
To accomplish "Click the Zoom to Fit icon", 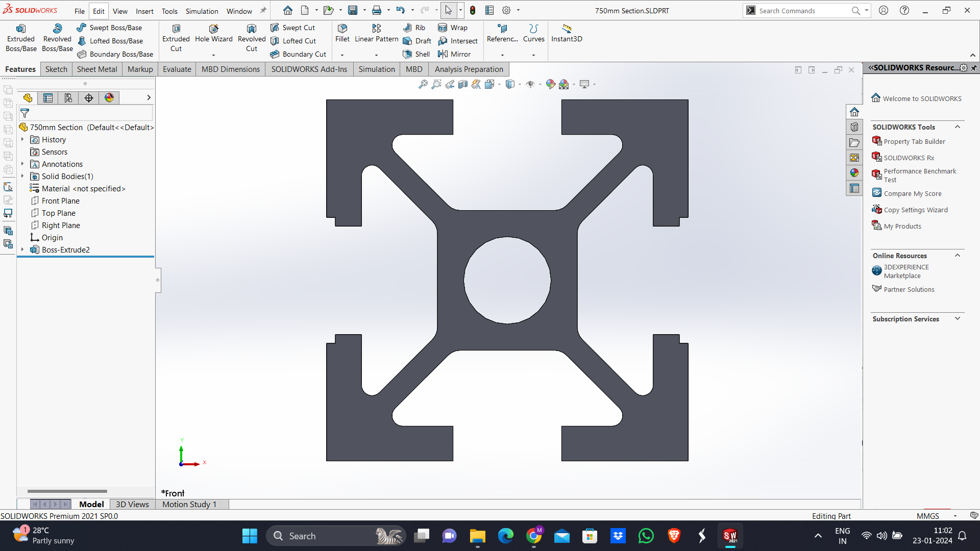I will pos(423,84).
